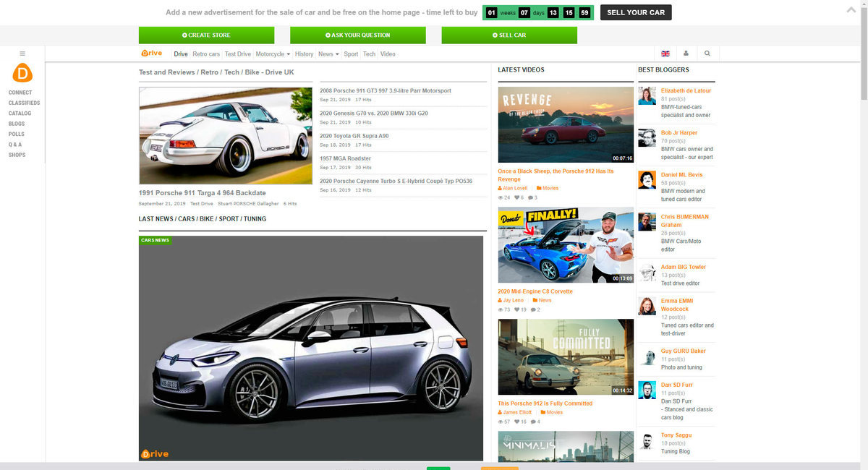
Task: Open the UK flag language selector
Action: click(665, 54)
